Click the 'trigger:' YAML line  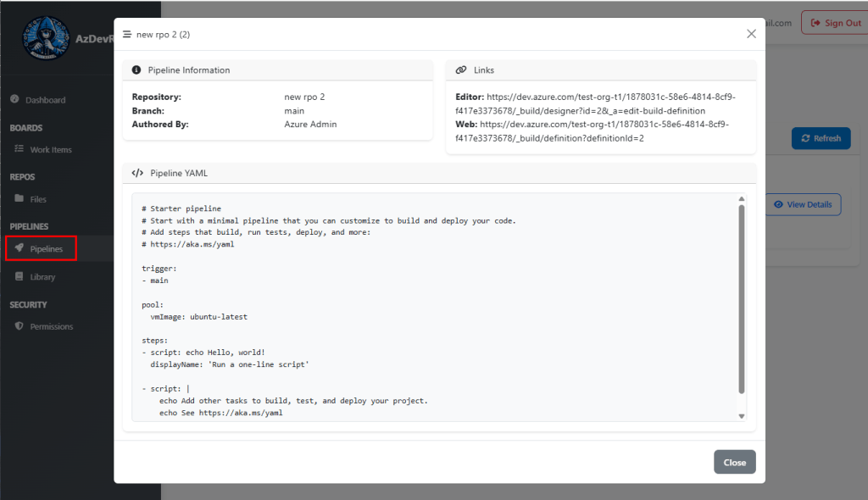click(159, 269)
